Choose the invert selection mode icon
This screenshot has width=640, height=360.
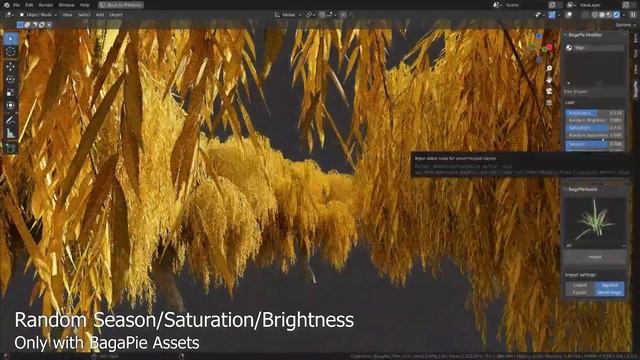coord(42,25)
